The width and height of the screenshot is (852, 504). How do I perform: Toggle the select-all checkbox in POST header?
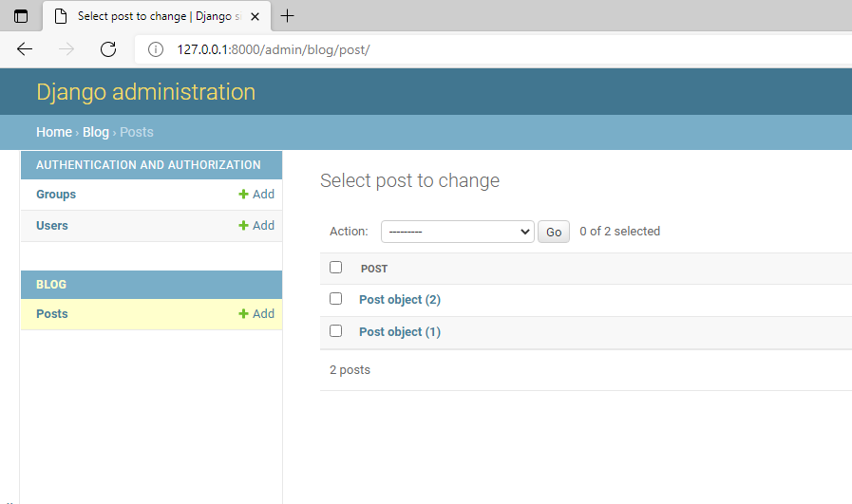(x=336, y=268)
